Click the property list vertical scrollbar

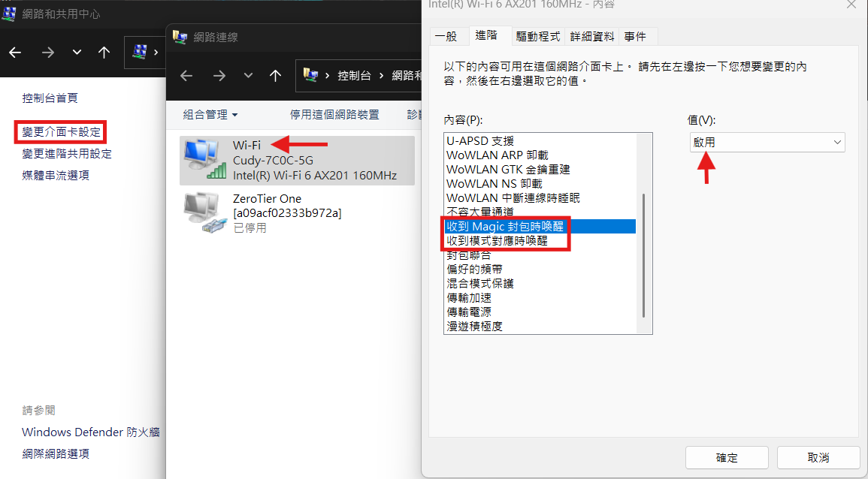(x=643, y=255)
